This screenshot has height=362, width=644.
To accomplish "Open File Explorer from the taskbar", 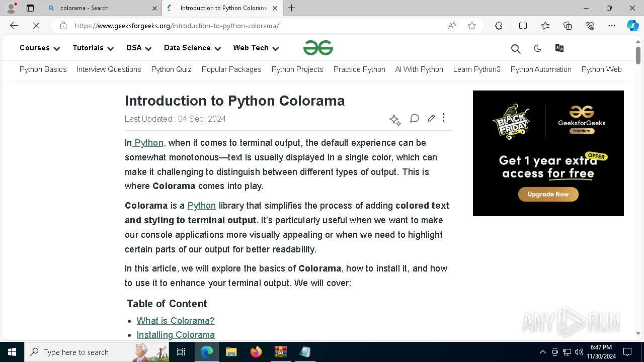I will pos(231,352).
